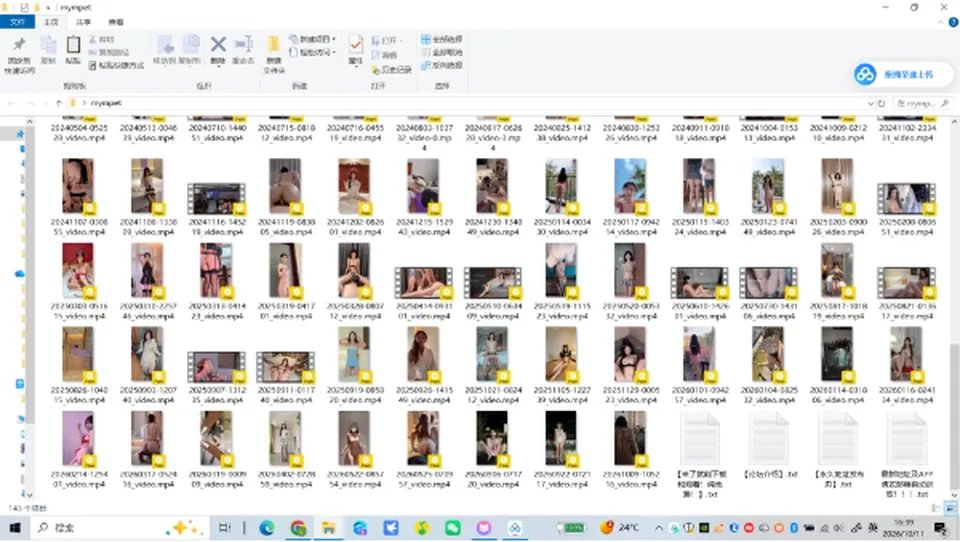
Task: Switch to the Share (共享) ribbon tab
Action: pos(83,22)
